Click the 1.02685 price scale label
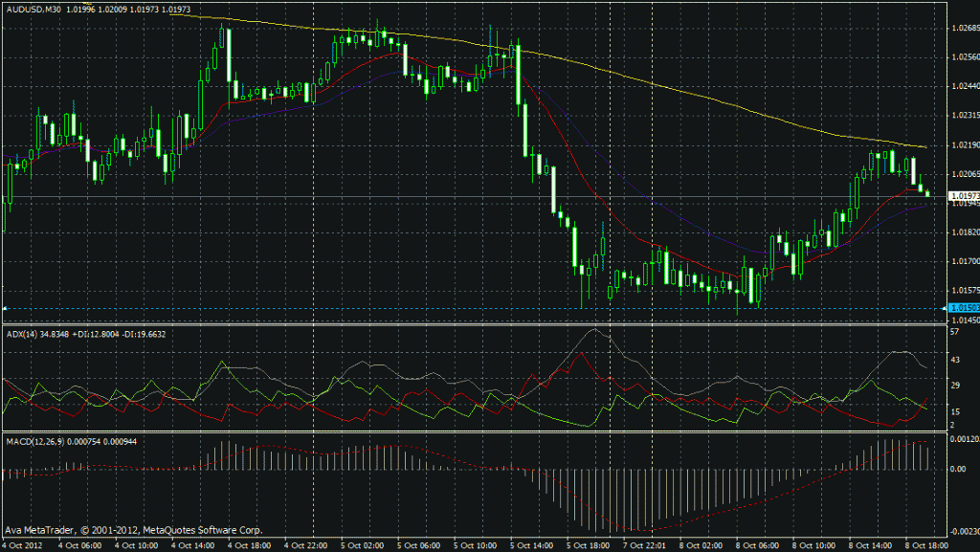The height and width of the screenshot is (552, 980). click(x=963, y=27)
